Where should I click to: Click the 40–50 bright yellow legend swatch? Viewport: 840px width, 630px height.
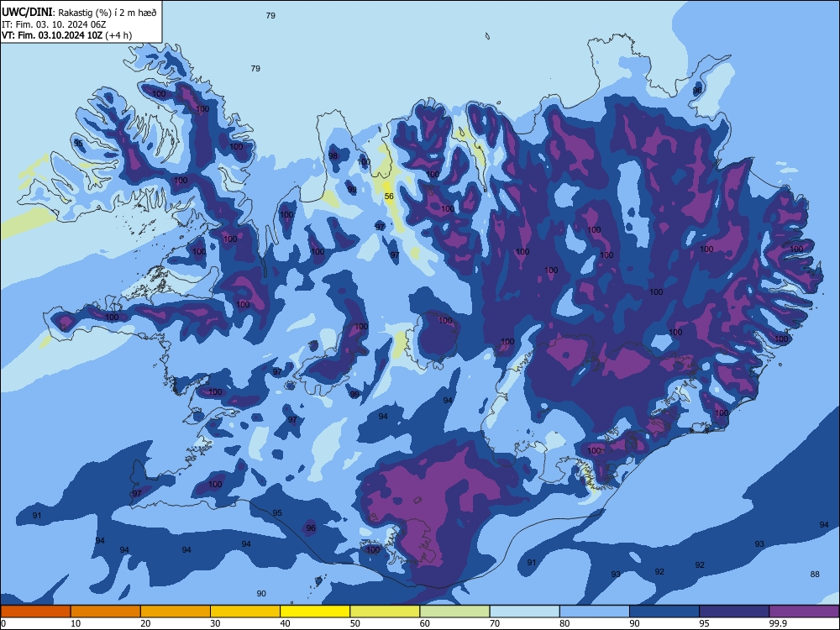pos(315,612)
